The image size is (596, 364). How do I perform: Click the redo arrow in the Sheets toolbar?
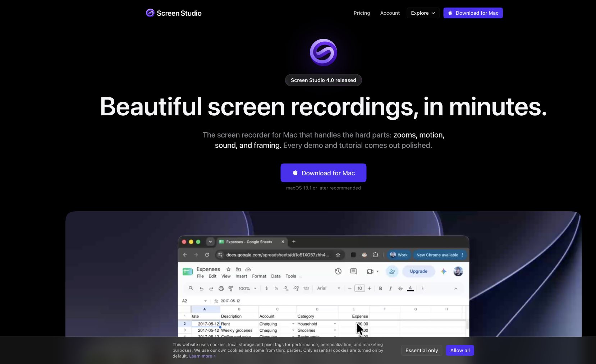click(211, 289)
